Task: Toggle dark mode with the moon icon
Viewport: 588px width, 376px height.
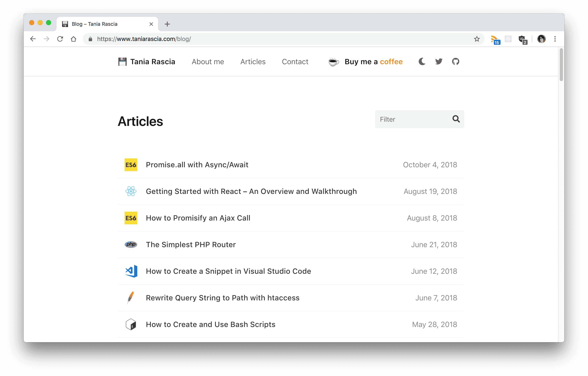Action: (422, 61)
